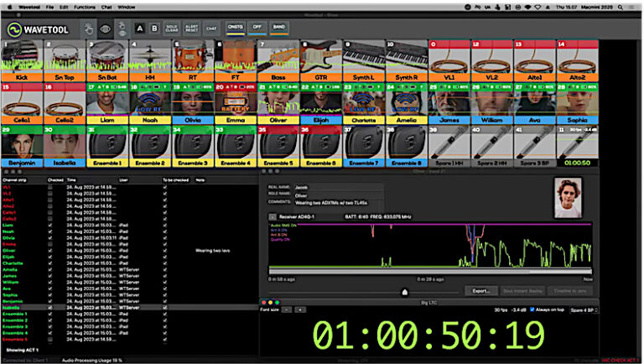Open the Chat menu in menu bar

(x=106, y=7)
